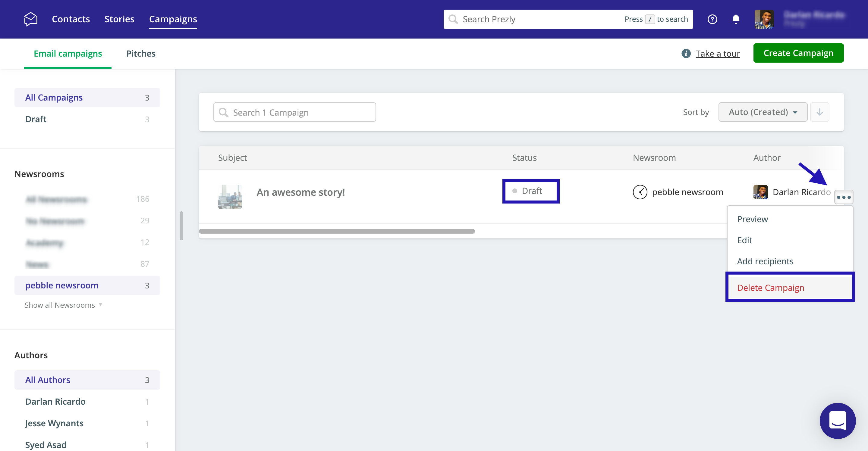Go to Campaigns in the top navigation

173,19
